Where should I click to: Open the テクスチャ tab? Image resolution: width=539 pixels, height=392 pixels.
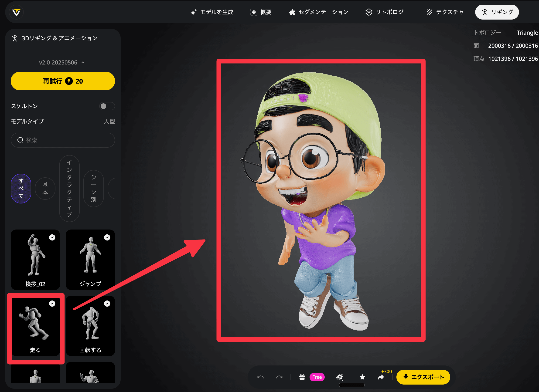[445, 12]
